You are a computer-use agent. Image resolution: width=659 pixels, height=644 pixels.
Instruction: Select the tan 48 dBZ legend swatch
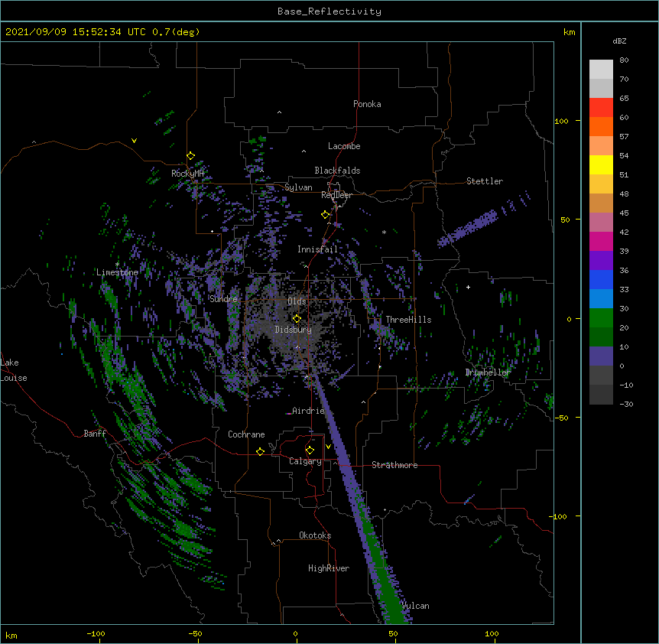(x=601, y=203)
